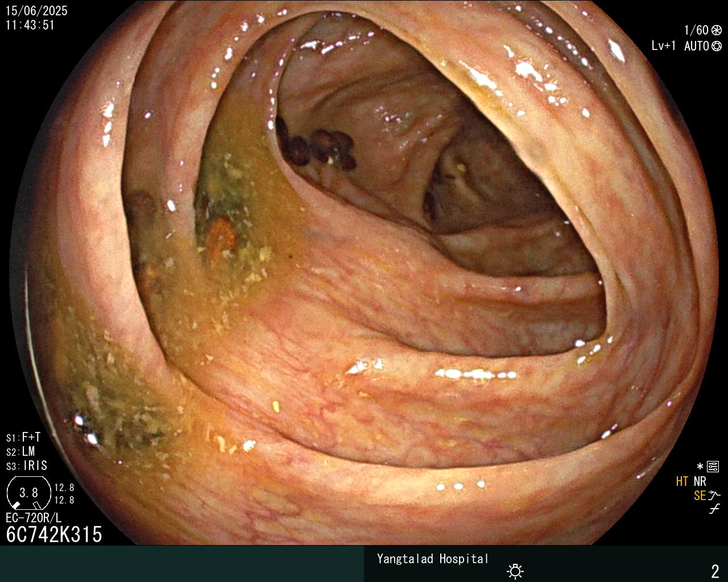Click the yellow SE indicator
Screen dimensions: 728x582
[700, 496]
